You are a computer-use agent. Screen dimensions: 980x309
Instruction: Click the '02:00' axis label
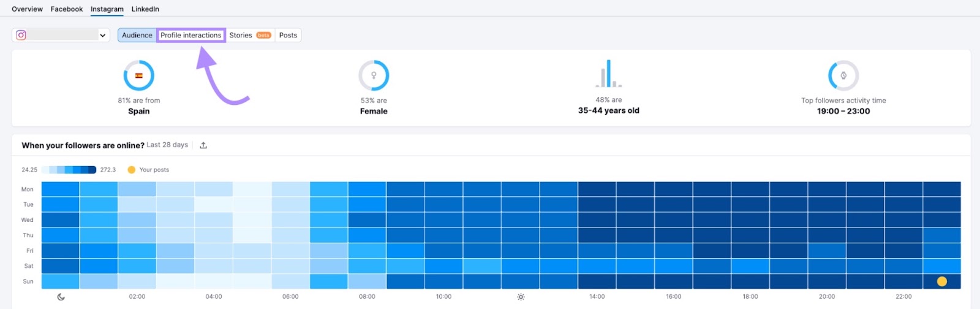[137, 297]
